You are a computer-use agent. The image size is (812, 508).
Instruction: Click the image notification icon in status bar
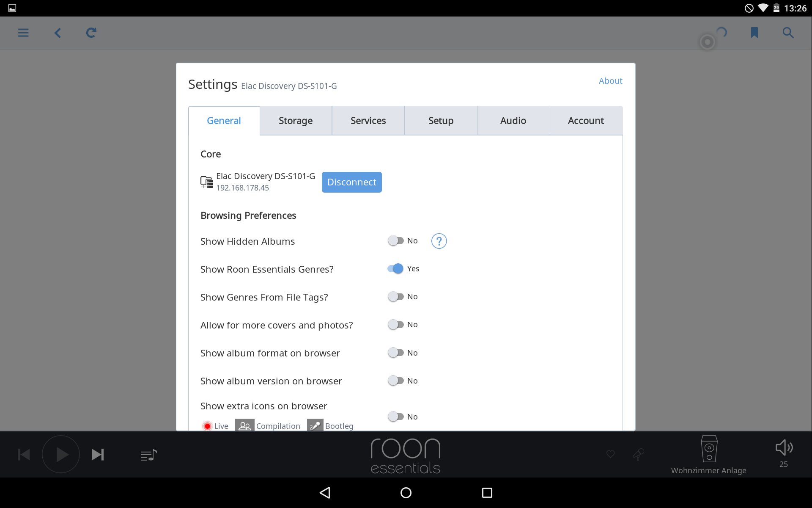pos(12,8)
